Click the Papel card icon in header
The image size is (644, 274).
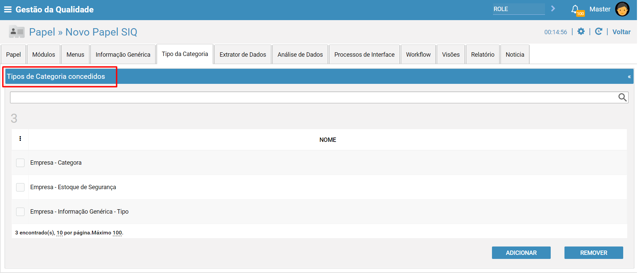coord(16,32)
